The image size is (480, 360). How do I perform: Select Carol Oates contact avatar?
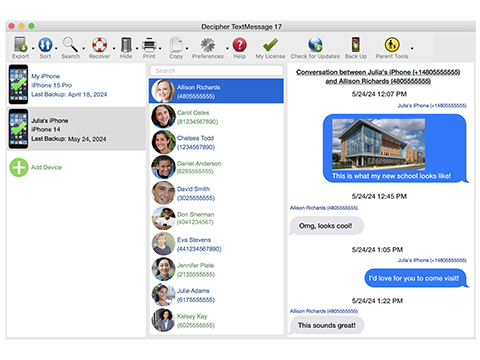coord(163,116)
